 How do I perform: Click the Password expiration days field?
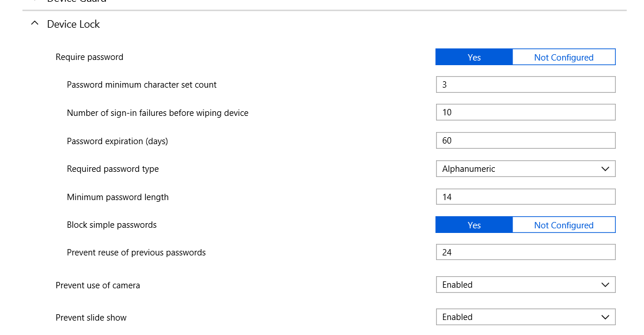tap(525, 140)
